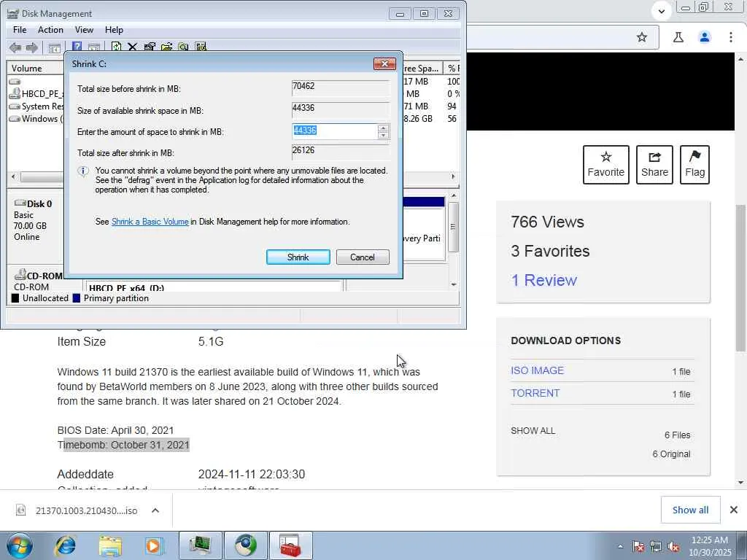Click the Forward arrow in Disk Management toolbar
This screenshot has width=747, height=560.
click(x=32, y=47)
